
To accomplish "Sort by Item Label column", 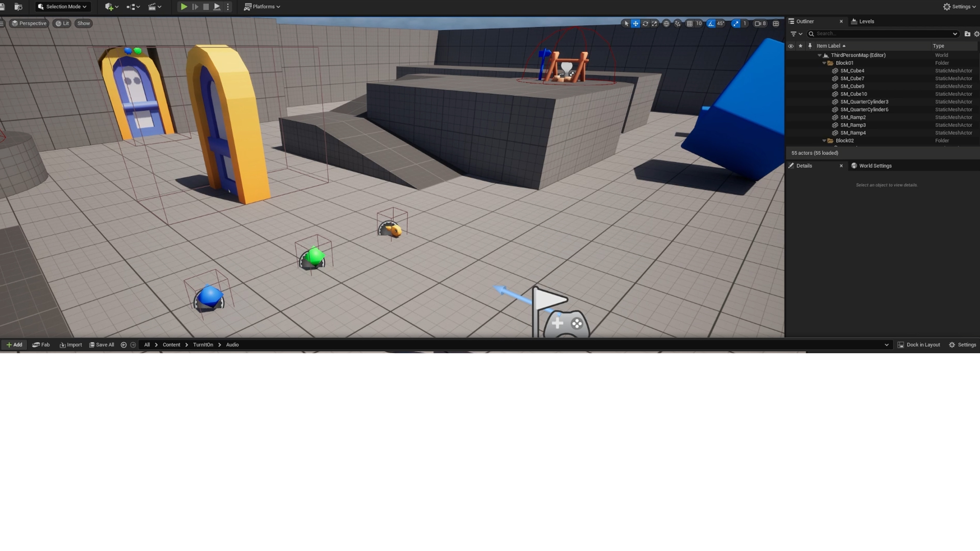I will click(x=831, y=46).
